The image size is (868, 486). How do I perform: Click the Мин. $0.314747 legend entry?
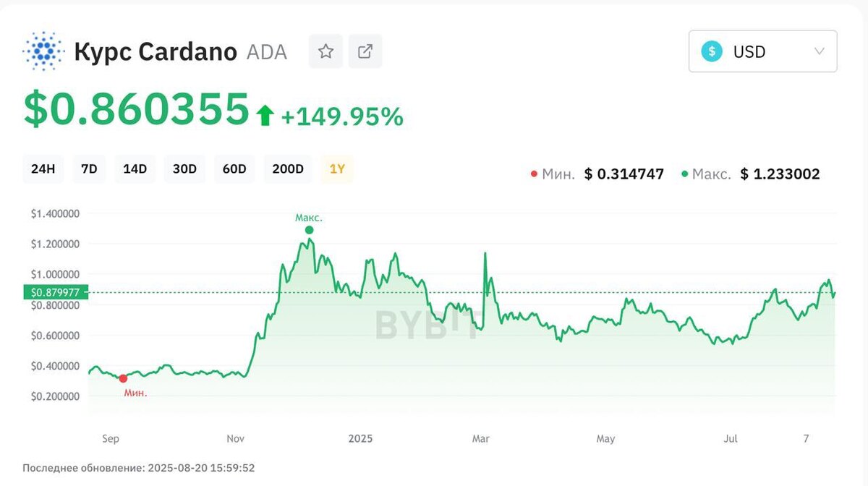(597, 174)
